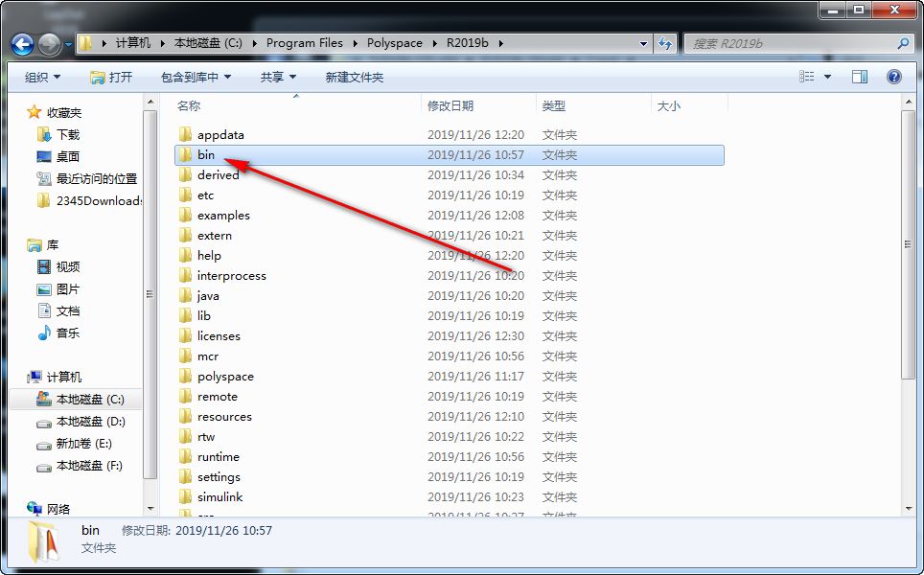Click 新建文件夹 to create a folder
The height and width of the screenshot is (575, 924).
(354, 78)
